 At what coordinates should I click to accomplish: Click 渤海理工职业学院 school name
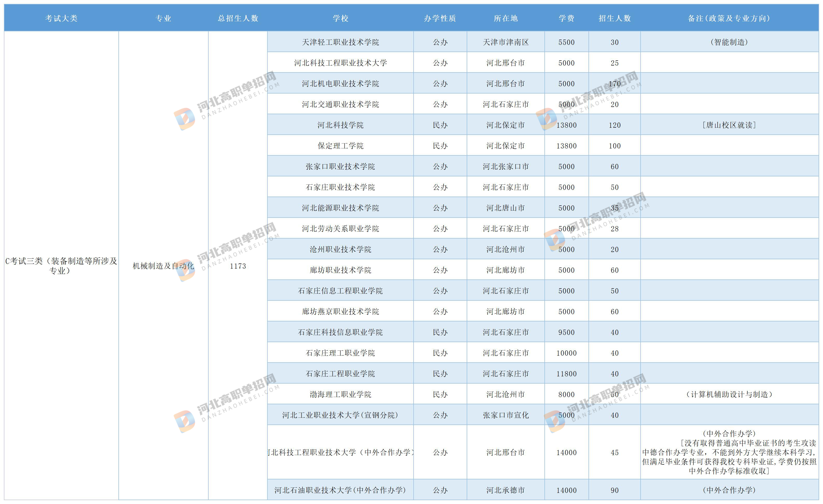(340, 394)
